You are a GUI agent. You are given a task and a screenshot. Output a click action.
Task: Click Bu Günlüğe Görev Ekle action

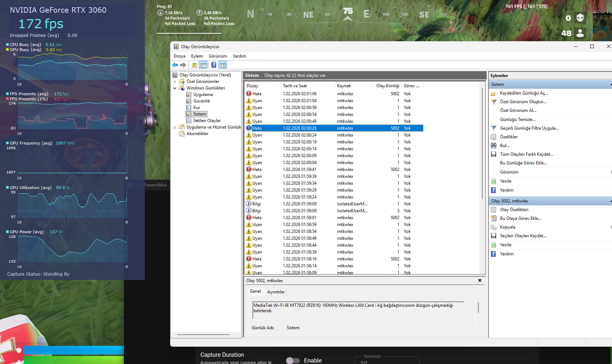(x=524, y=163)
